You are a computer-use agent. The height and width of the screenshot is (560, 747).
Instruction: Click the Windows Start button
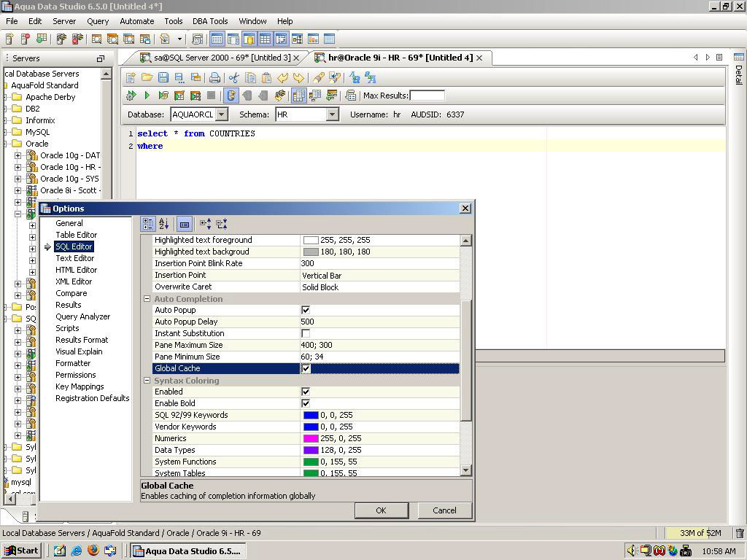click(22, 551)
